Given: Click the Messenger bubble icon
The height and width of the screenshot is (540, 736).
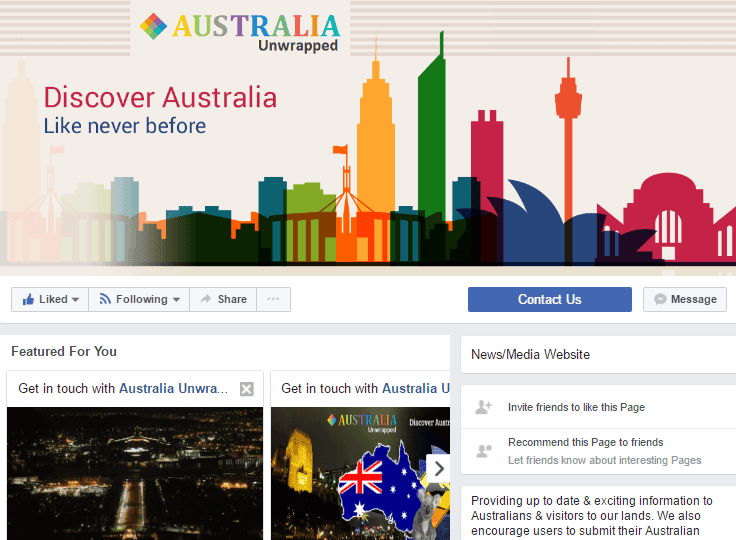Looking at the screenshot, I should [660, 299].
